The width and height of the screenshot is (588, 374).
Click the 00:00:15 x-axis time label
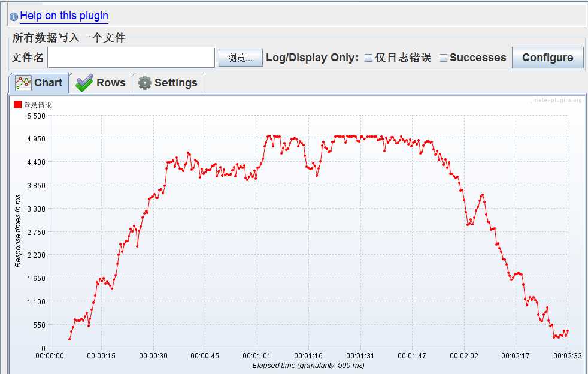[x=101, y=355]
